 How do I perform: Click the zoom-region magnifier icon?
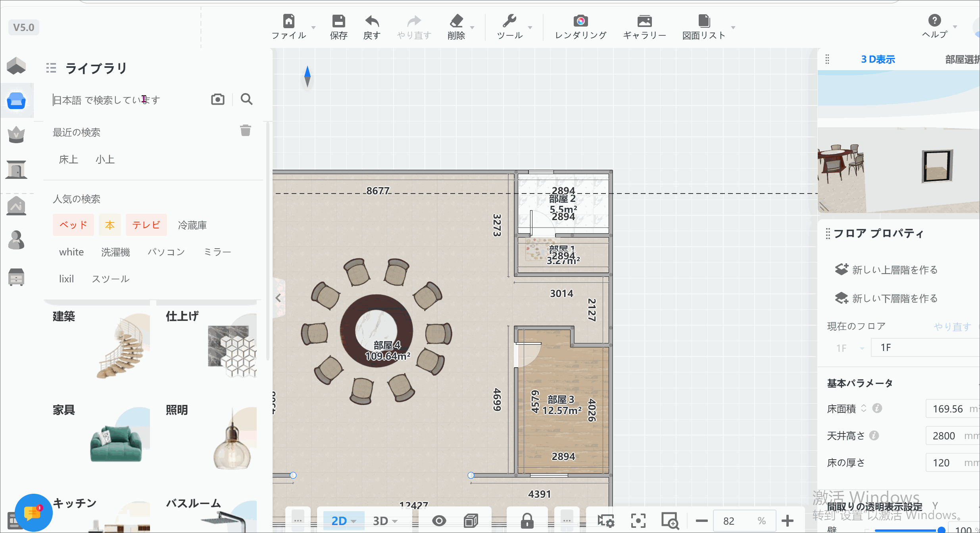[x=670, y=521]
